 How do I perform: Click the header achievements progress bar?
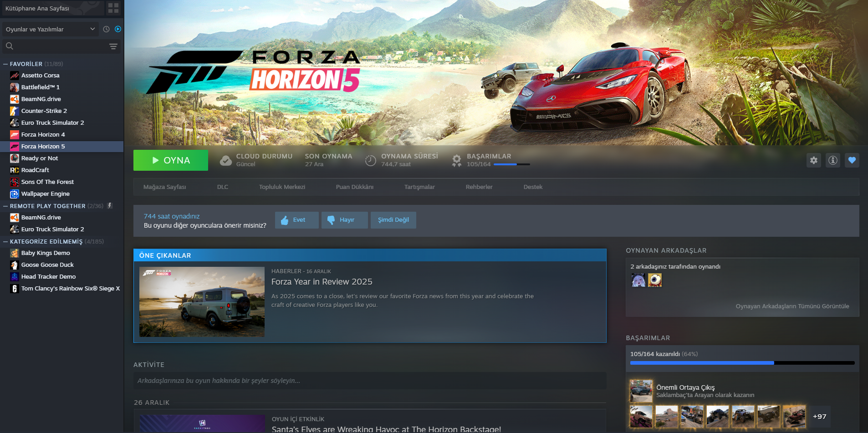coord(512,164)
